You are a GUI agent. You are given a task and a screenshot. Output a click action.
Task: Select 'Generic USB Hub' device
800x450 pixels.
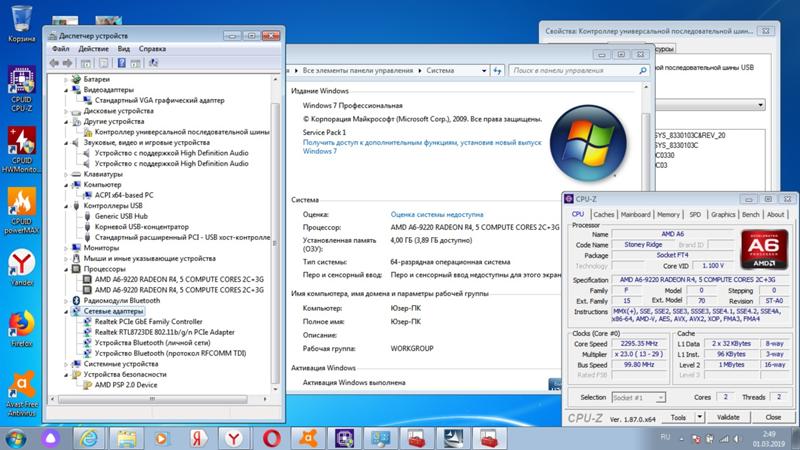121,216
